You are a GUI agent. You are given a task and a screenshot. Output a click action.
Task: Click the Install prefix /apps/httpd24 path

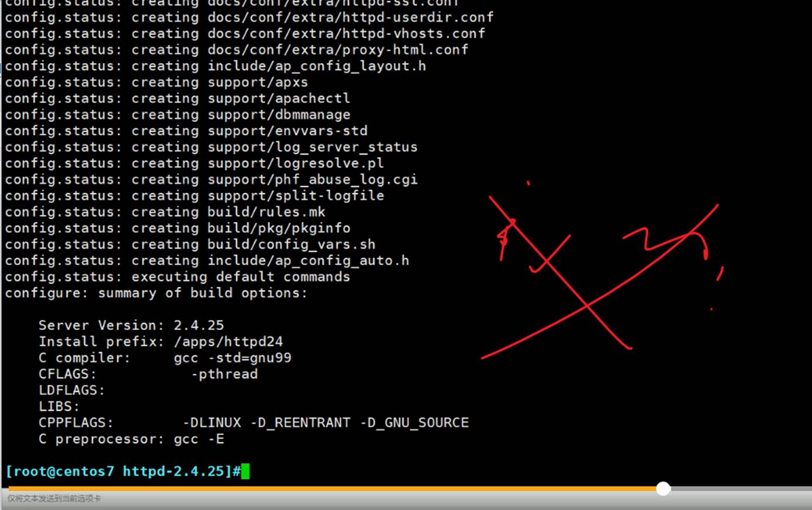pyautogui.click(x=228, y=342)
